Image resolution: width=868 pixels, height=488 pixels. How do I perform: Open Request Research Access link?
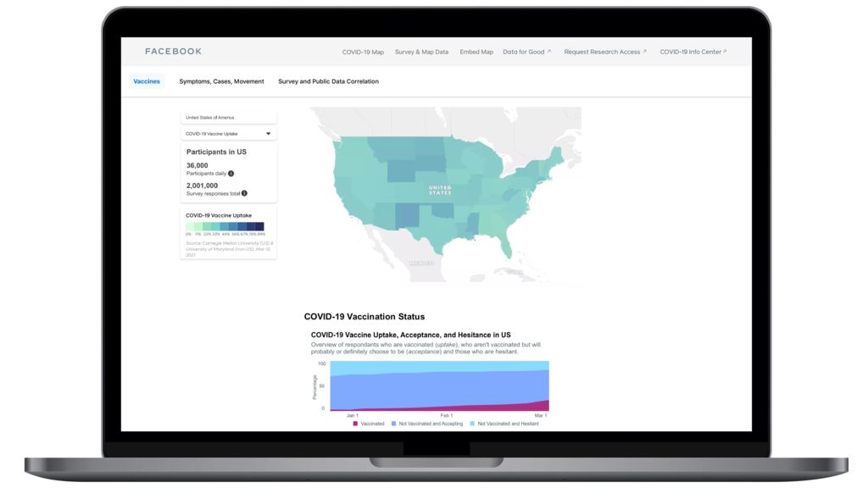pos(605,52)
